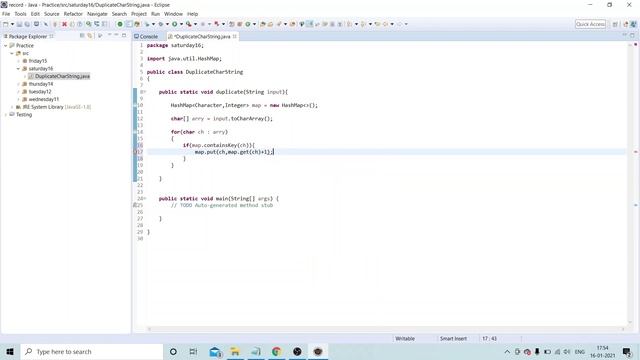
Task: Click the editor horizontal scrollbar
Action: 386,329
